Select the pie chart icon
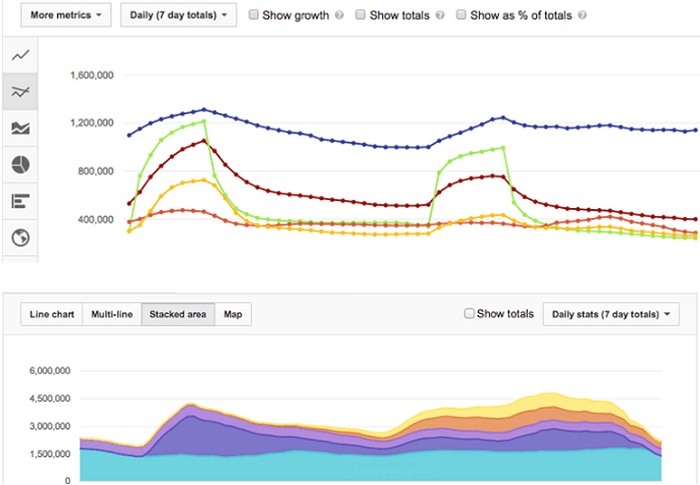The width and height of the screenshot is (700, 485). coord(20,164)
